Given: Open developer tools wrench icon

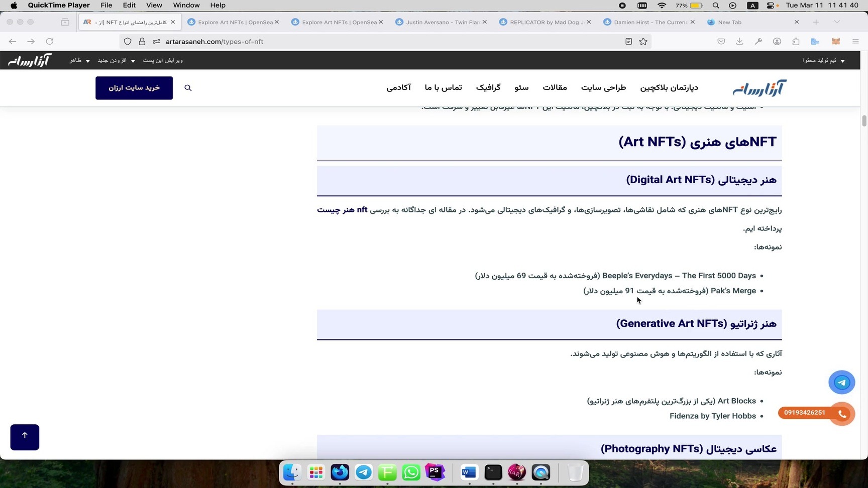Looking at the screenshot, I should 758,42.
